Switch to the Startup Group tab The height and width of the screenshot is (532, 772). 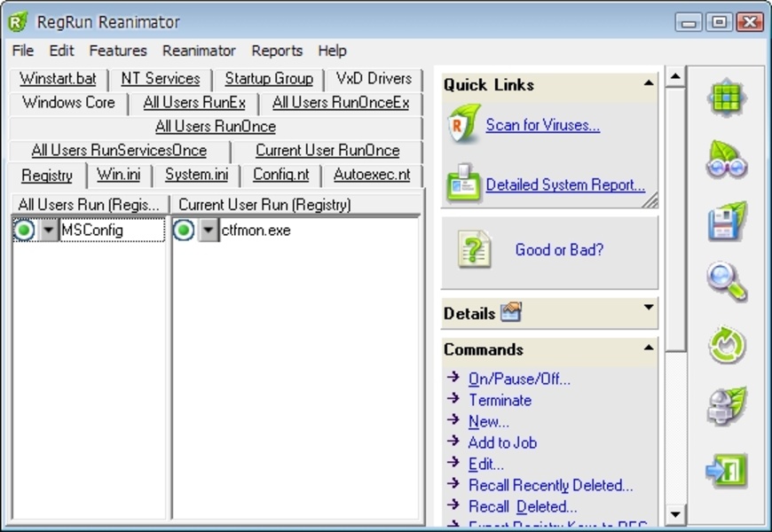[269, 79]
